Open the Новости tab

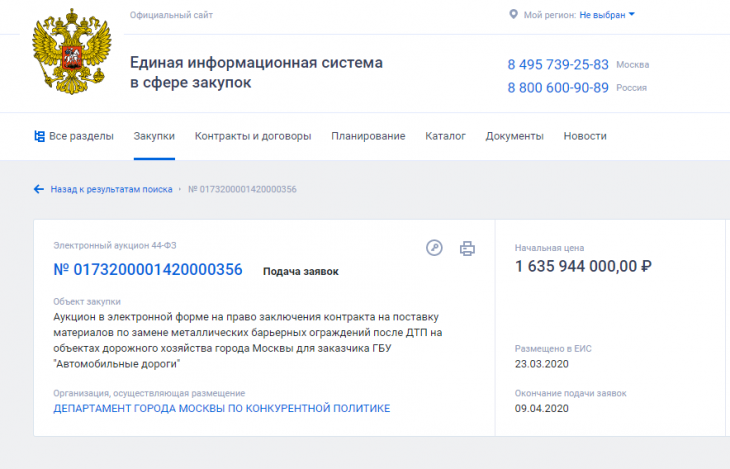(585, 136)
